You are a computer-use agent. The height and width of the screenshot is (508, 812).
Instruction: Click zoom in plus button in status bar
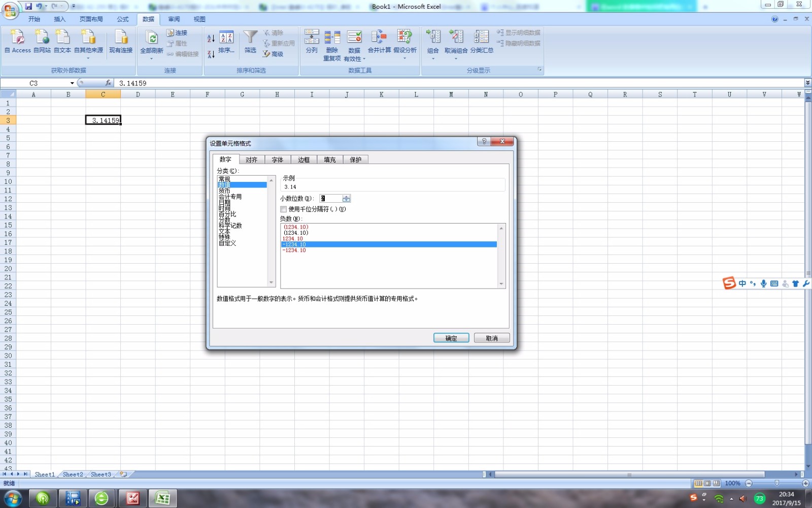pyautogui.click(x=805, y=483)
